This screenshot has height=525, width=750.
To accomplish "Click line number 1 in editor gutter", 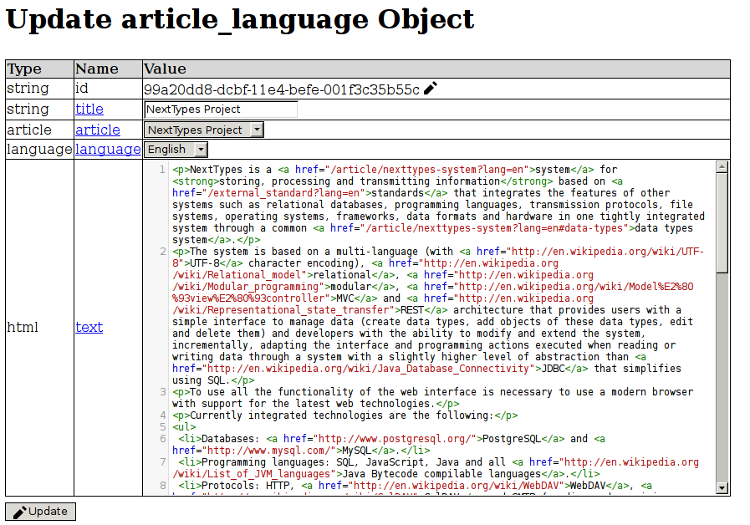I will 162,170.
